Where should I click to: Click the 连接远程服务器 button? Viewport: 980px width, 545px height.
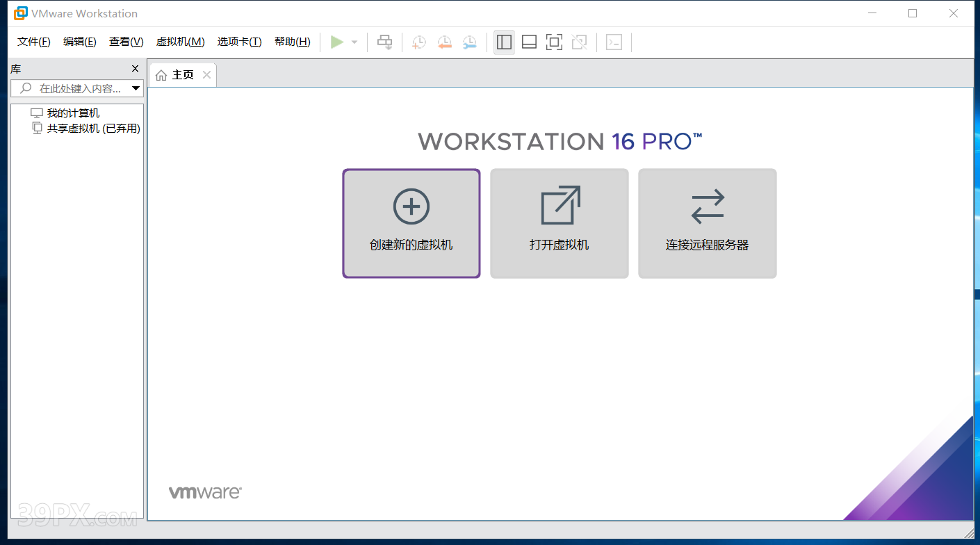pyautogui.click(x=708, y=224)
